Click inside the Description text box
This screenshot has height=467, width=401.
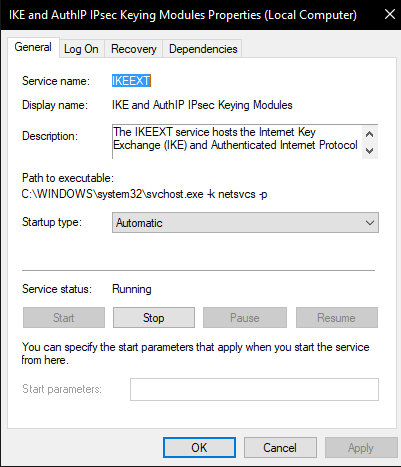237,142
